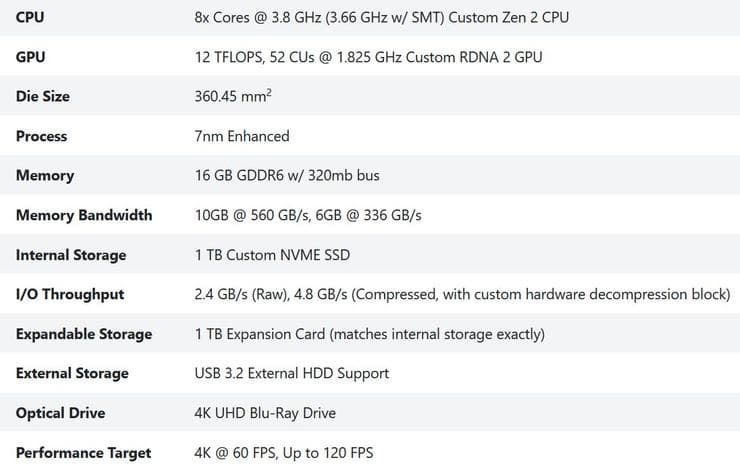Click the Memory Bandwidth label
Image resolution: width=740 pixels, height=468 pixels.
[84, 215]
